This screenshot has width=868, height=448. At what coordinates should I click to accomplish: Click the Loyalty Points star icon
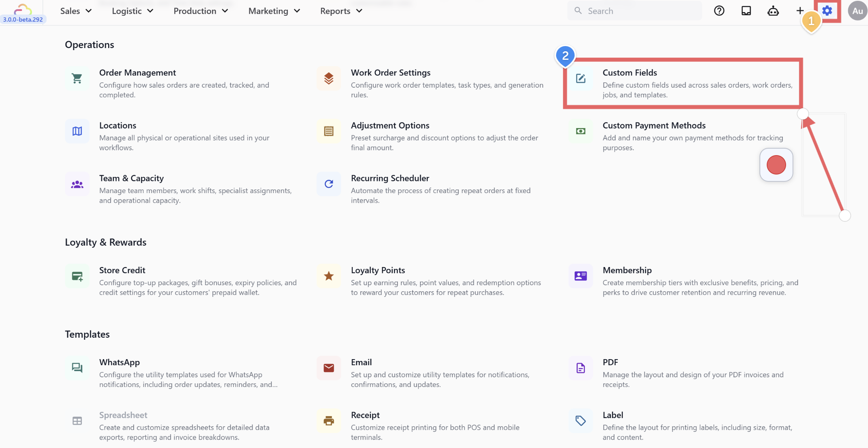[329, 276]
